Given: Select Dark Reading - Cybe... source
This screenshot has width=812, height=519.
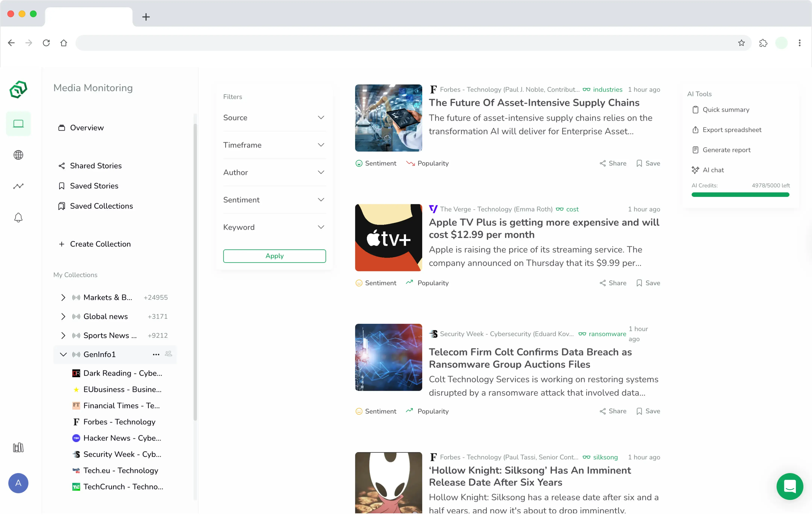Looking at the screenshot, I should 117,373.
